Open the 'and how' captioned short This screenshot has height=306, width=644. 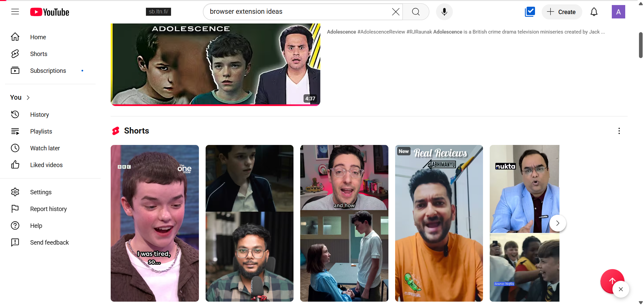[344, 223]
